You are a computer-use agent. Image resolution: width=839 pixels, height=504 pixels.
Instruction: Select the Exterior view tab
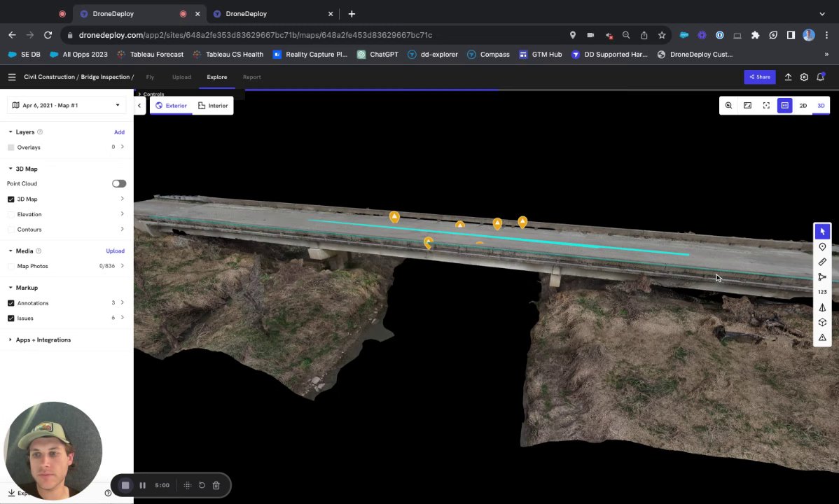tap(171, 106)
